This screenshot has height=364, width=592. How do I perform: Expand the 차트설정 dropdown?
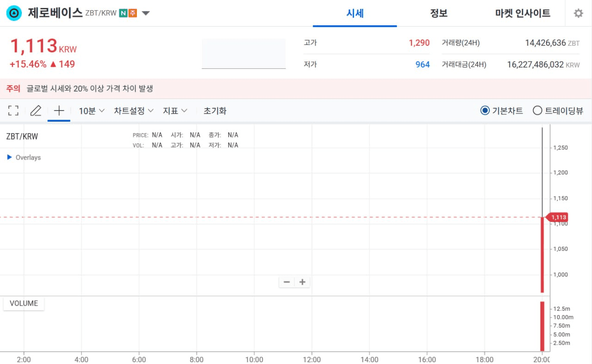tap(134, 111)
